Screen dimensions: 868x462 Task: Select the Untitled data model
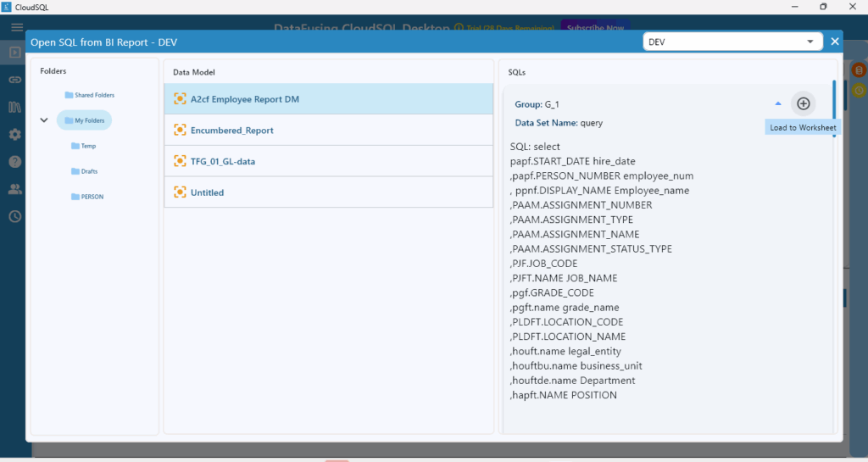coord(328,192)
